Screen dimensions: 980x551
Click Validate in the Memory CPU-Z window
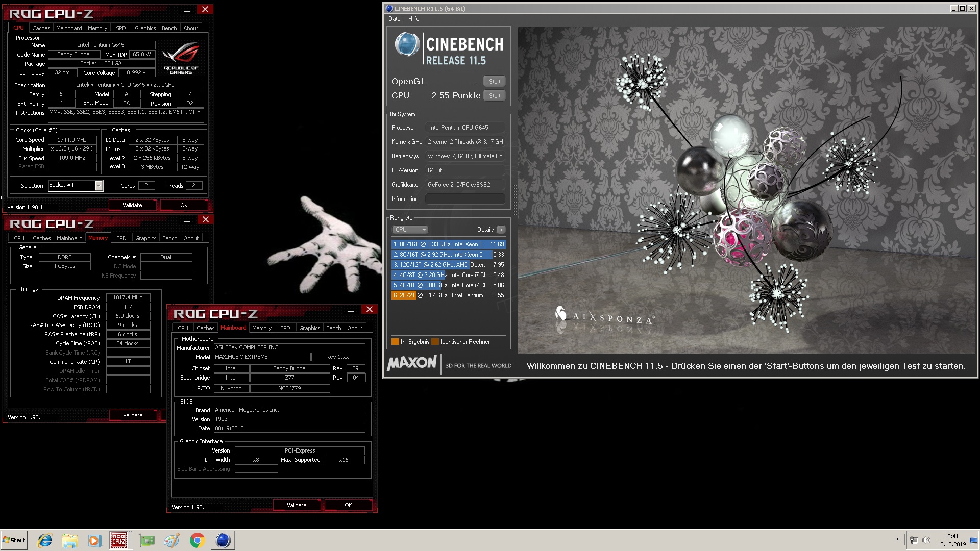click(133, 415)
